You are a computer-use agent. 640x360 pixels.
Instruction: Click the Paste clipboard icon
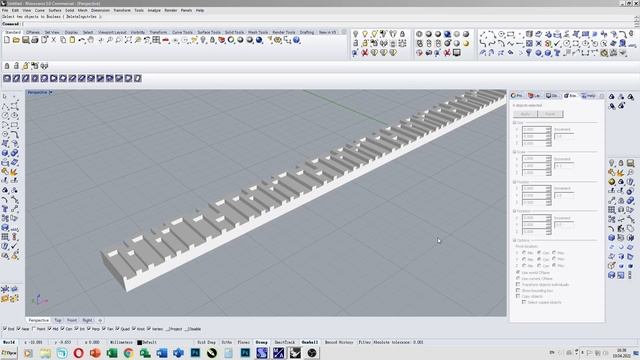coord(72,40)
